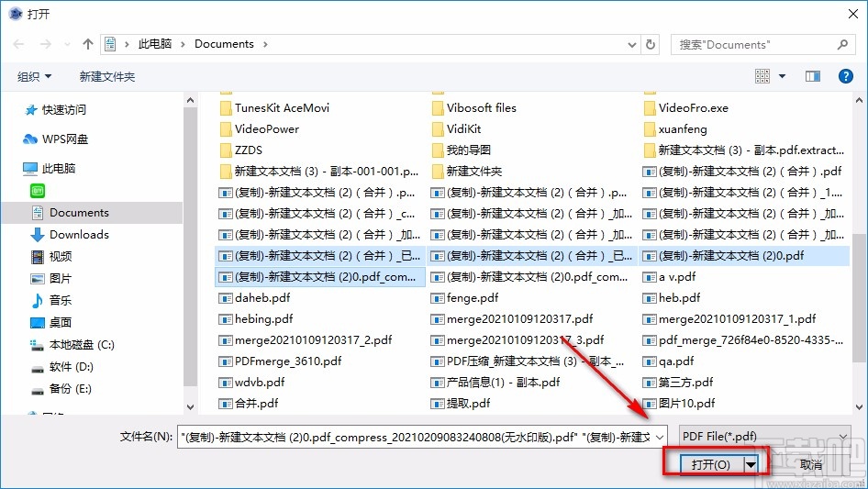Refresh the Documents folder listing
The height and width of the screenshot is (489, 868).
tap(651, 44)
